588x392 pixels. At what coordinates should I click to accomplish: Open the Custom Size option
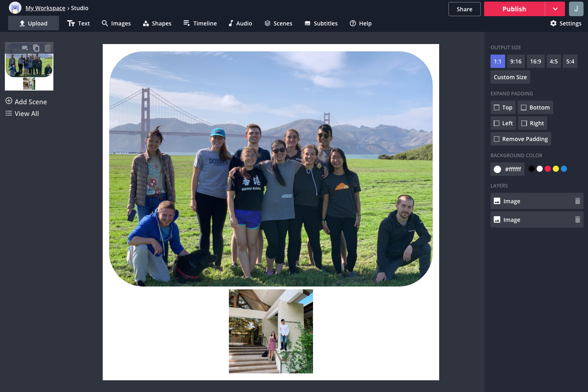(x=510, y=77)
